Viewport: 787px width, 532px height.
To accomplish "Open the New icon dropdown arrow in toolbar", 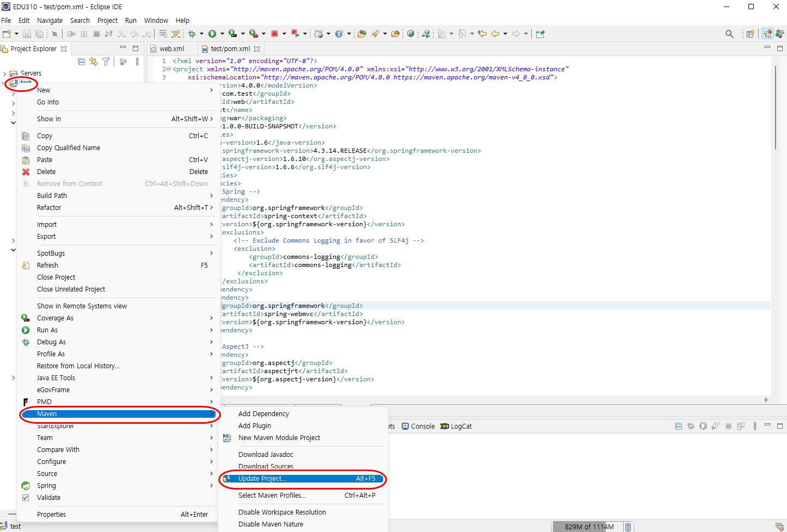I will coord(16,34).
